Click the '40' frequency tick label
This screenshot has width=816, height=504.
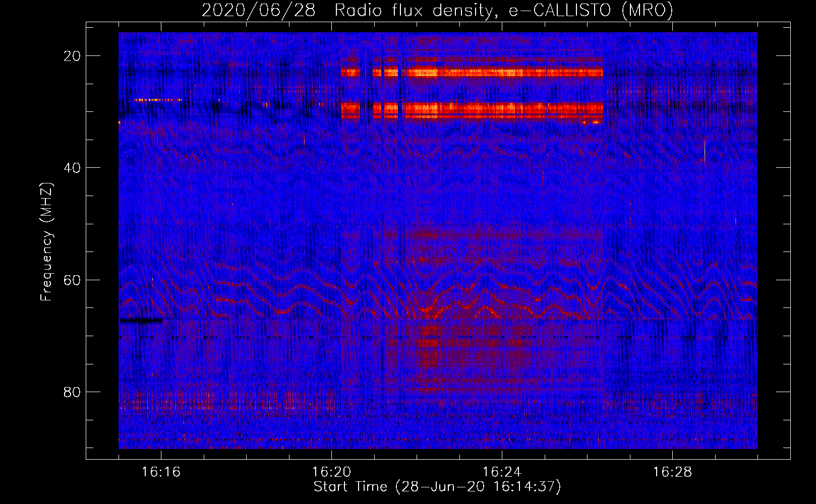(x=73, y=168)
